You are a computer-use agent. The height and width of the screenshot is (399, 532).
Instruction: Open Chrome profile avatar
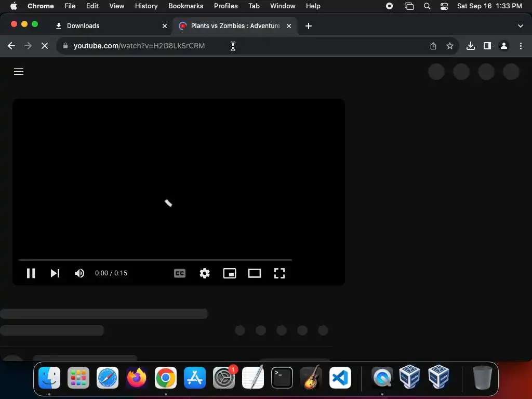point(504,46)
